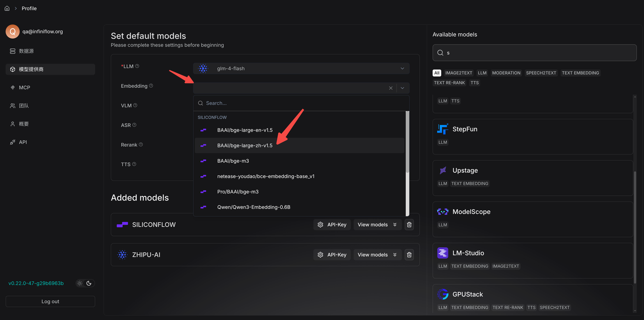Clear the Embedding selection with X icon
644x320 pixels.
point(391,88)
